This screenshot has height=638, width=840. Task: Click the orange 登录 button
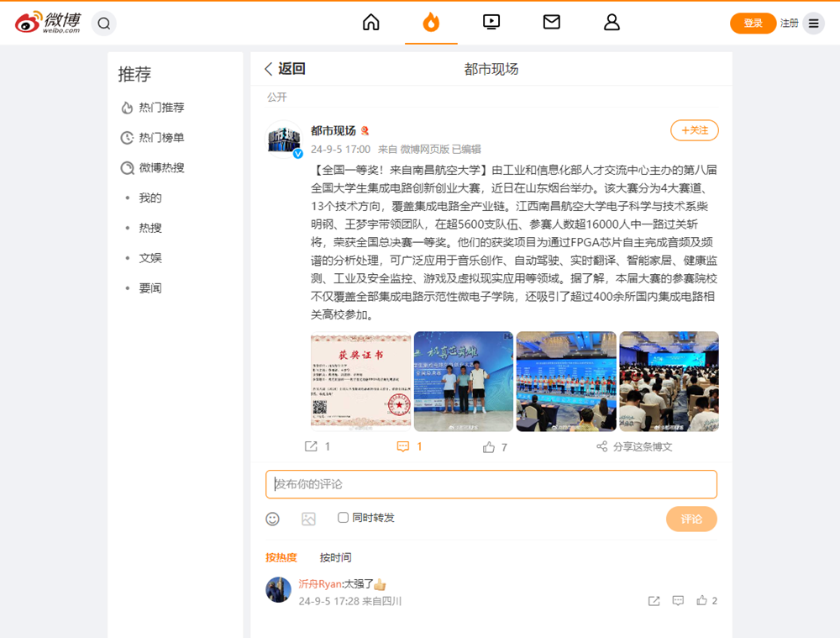point(753,24)
